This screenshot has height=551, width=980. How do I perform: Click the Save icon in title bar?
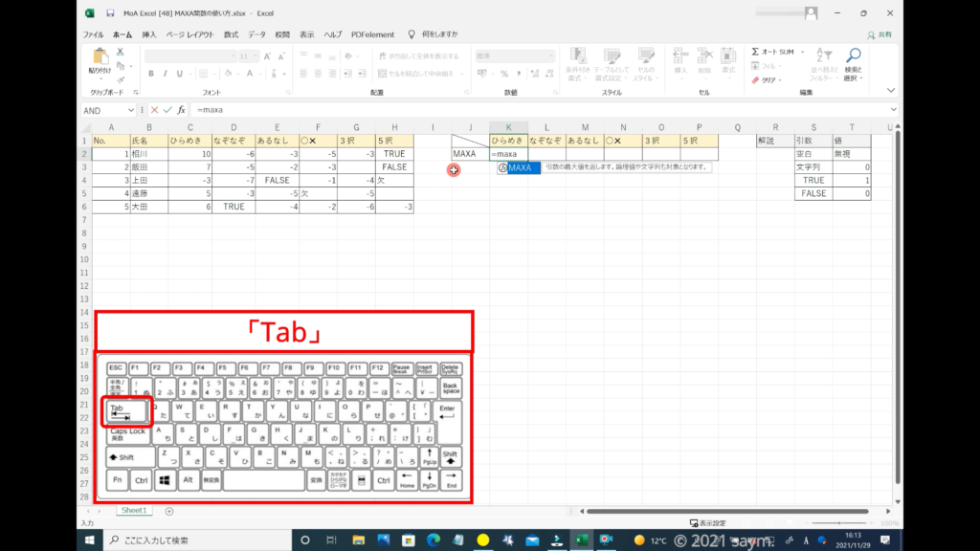(111, 13)
